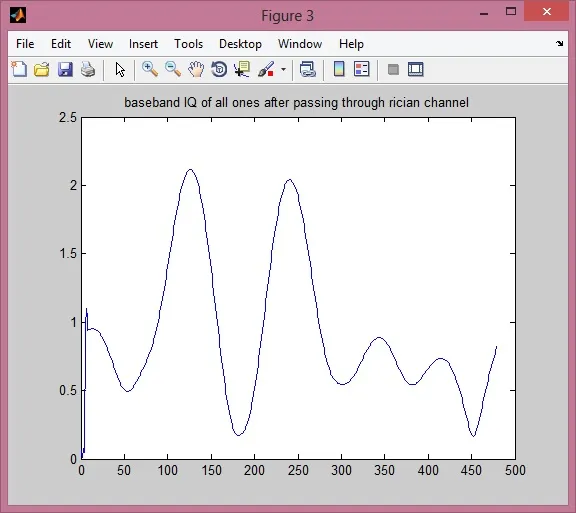
Task: Save the figure using the floppy disk icon
Action: (65, 69)
